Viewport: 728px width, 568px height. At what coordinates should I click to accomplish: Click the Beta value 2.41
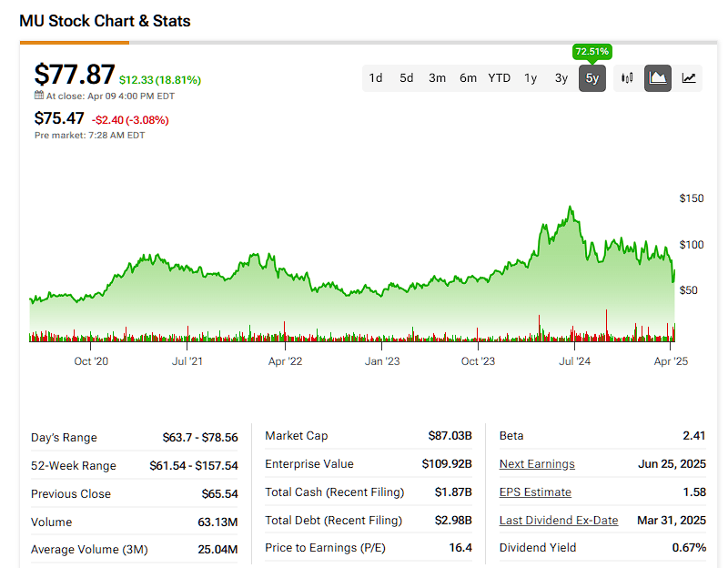[694, 436]
